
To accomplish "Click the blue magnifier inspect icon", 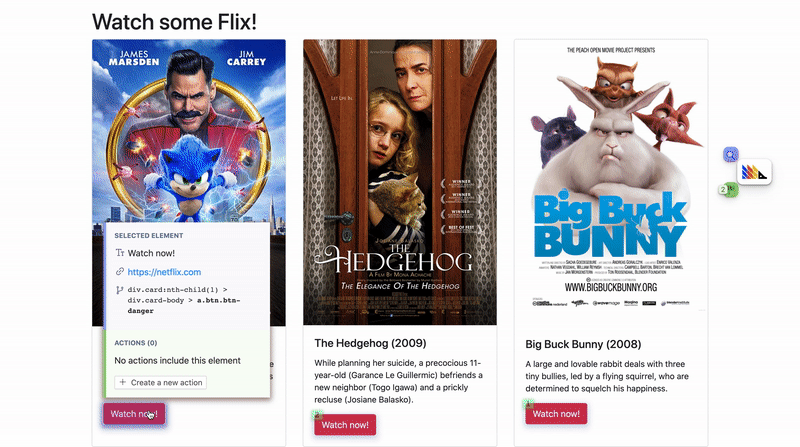I will tap(731, 154).
